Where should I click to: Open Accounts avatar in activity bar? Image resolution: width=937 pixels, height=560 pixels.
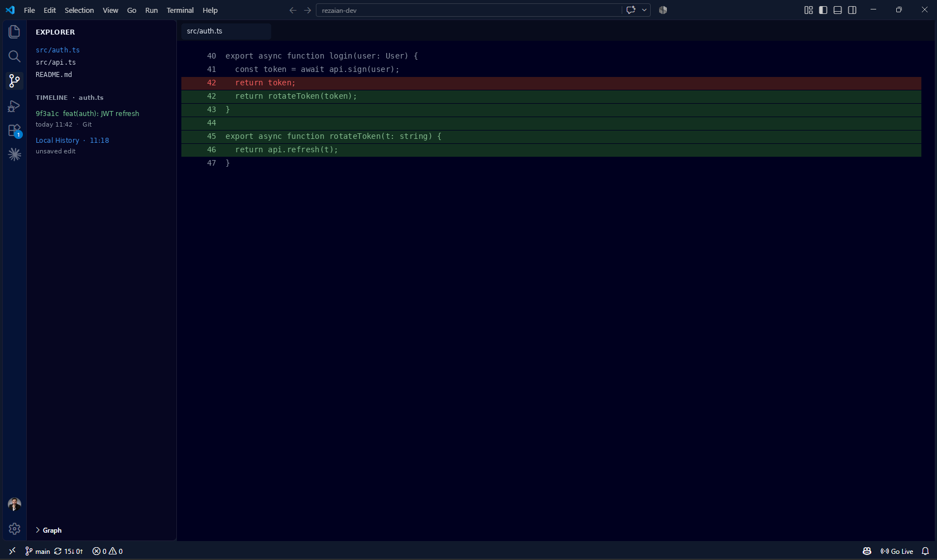15,504
